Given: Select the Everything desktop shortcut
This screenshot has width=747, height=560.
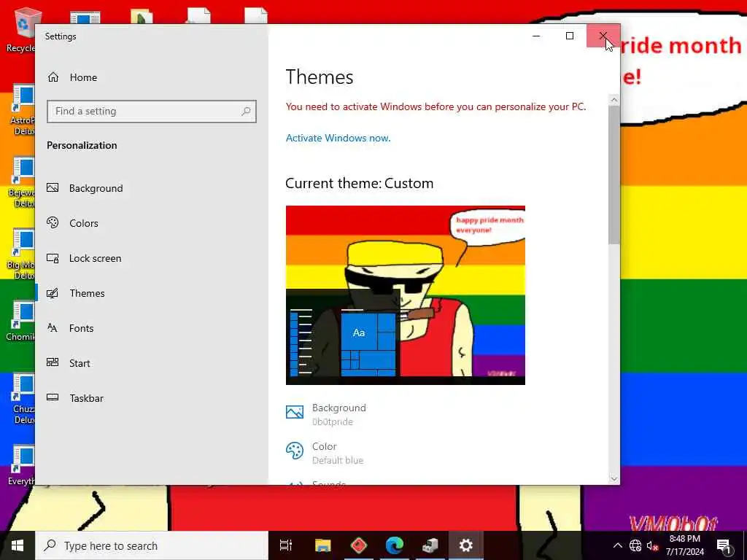Looking at the screenshot, I should tap(20, 464).
